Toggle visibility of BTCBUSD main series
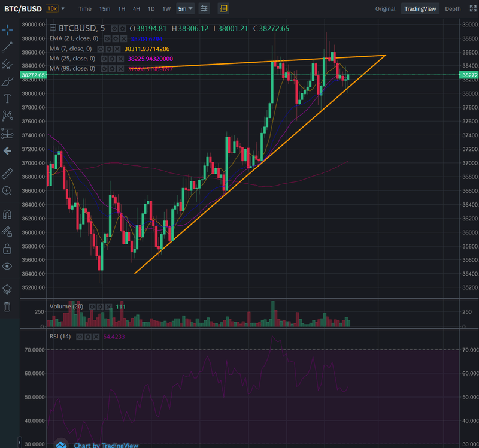 (x=114, y=29)
